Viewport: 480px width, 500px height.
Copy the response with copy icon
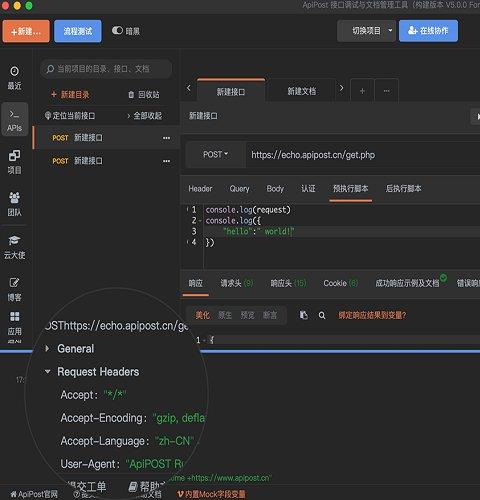(x=303, y=315)
